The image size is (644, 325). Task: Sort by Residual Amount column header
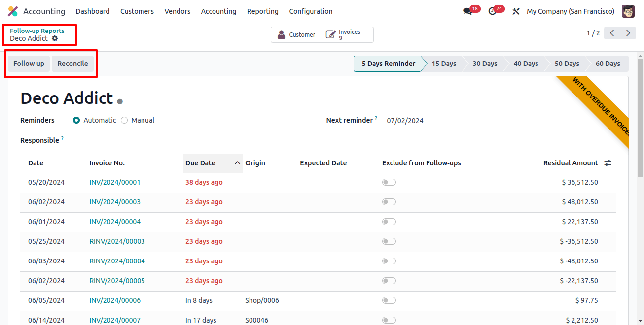(571, 163)
